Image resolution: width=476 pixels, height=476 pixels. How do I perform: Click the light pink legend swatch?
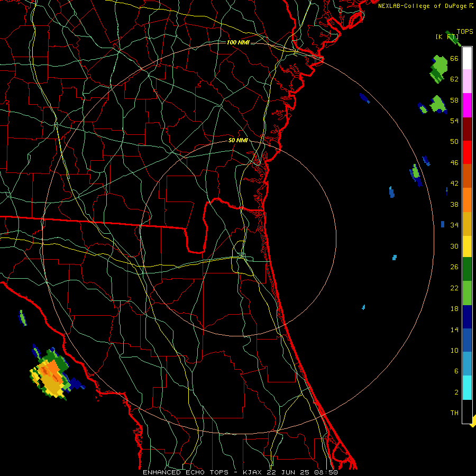point(467,81)
